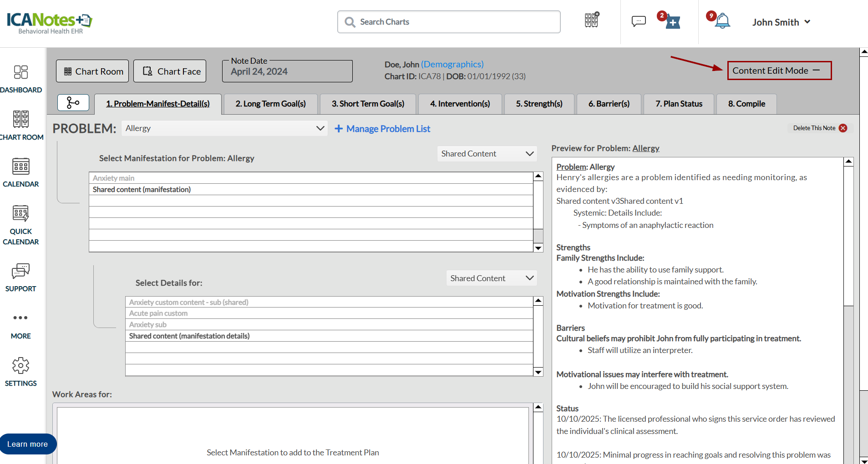This screenshot has height=464, width=868.
Task: Click the workflow branch icon button
Action: 73,103
